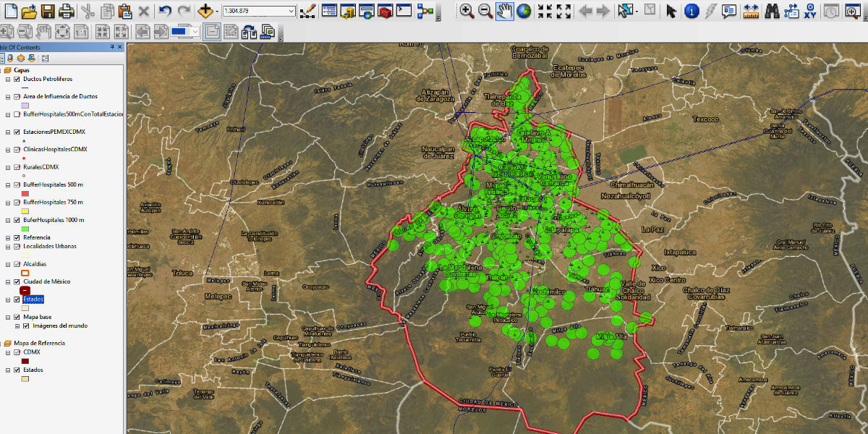Collapse the Capas data frame
Viewport: 868px width, 434px height.
pyautogui.click(x=1, y=70)
